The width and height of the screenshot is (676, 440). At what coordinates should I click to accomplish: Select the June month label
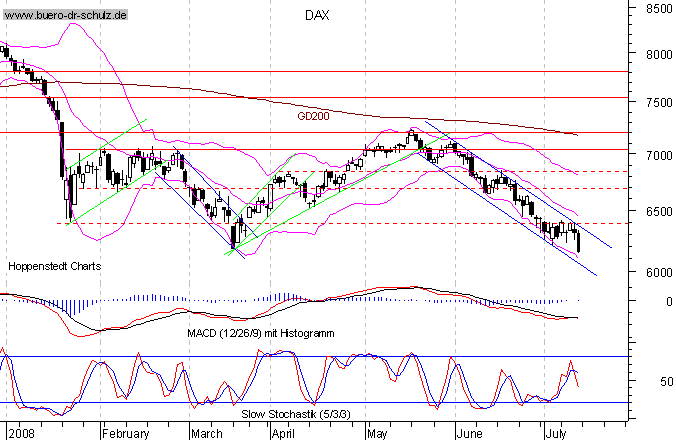point(469,433)
